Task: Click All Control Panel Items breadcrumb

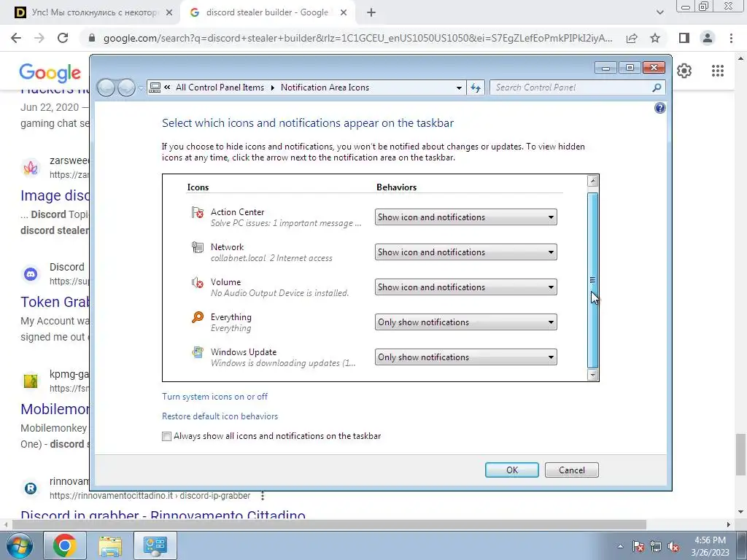Action: (x=220, y=87)
